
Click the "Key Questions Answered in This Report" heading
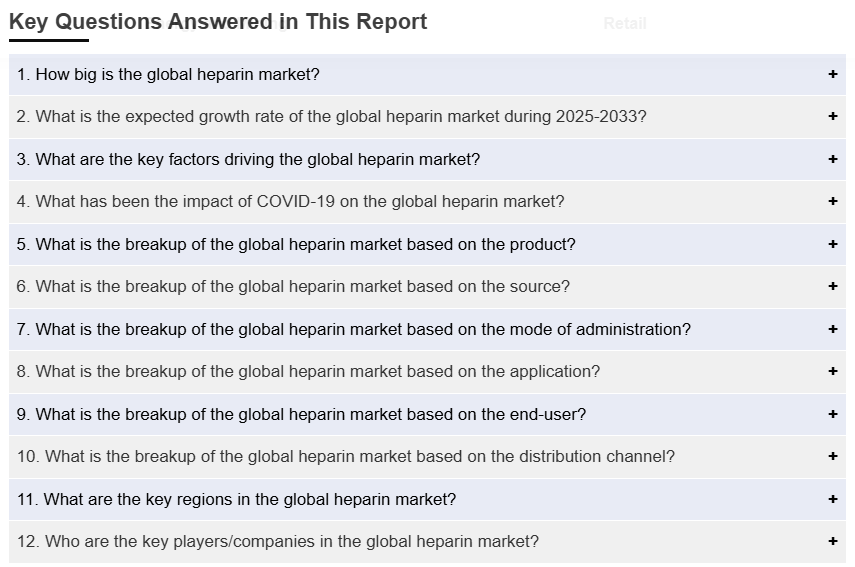[218, 22]
